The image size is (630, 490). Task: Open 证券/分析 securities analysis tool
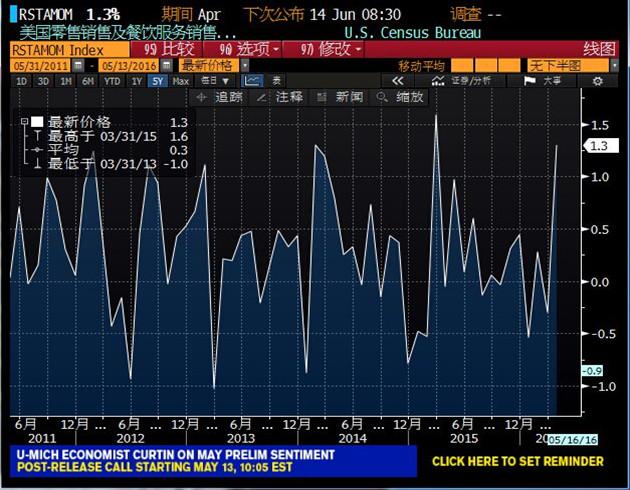tap(468, 81)
